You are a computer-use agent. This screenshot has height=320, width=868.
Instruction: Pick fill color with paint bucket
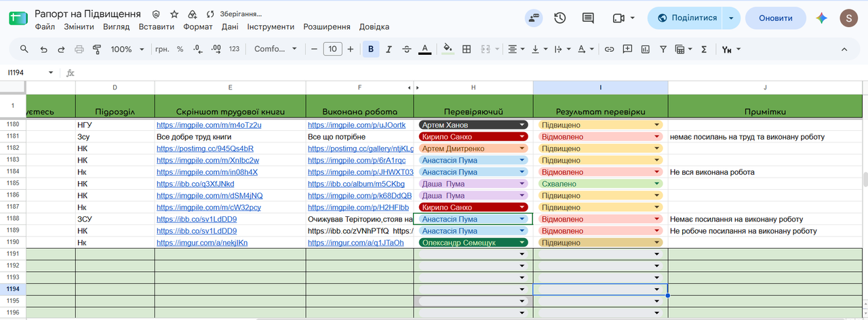point(448,49)
